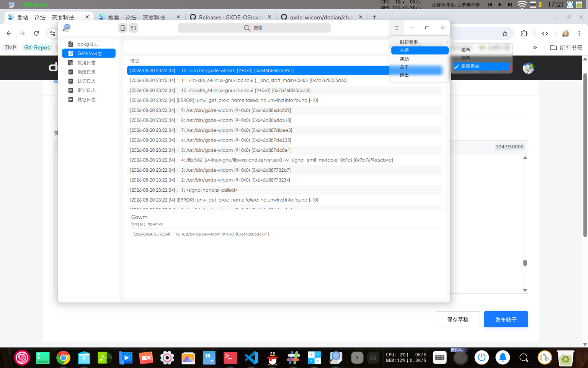Reload the page with Chrome's reload icon

(36, 33)
